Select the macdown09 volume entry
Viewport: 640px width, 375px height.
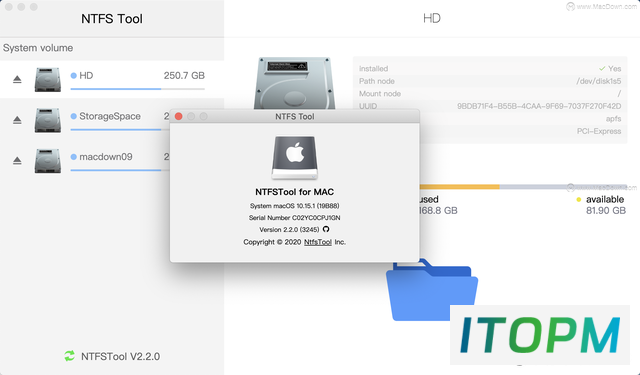[x=85, y=161]
